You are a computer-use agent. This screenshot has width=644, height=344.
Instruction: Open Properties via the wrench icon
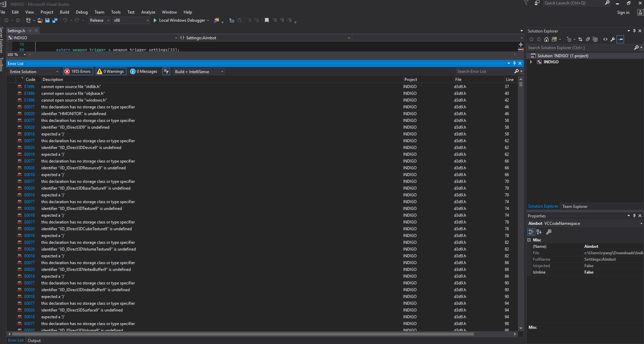pyautogui.click(x=613, y=39)
